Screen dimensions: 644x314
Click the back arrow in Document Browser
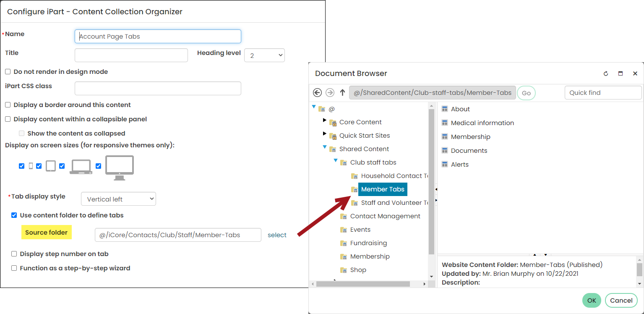318,93
